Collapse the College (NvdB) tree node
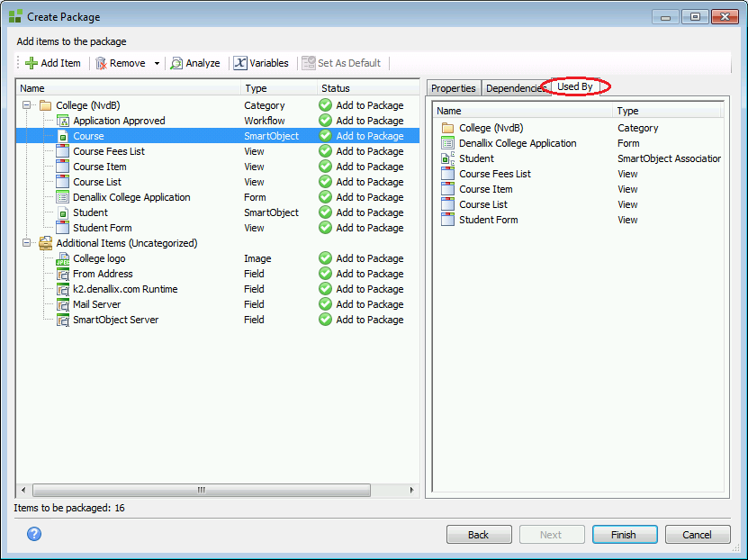This screenshot has width=748, height=560. coord(27,105)
